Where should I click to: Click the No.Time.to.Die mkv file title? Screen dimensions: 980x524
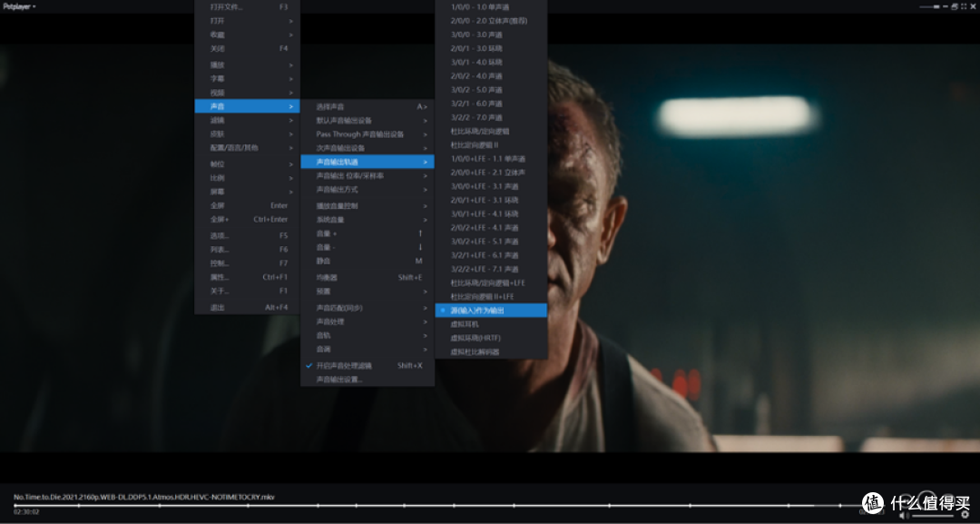[x=144, y=497]
